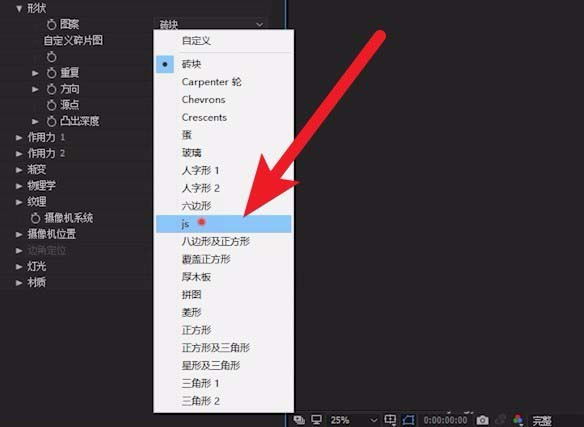Screen dimensions: 584x427
Task: Choose 菱形 pattern
Action: 223,312
